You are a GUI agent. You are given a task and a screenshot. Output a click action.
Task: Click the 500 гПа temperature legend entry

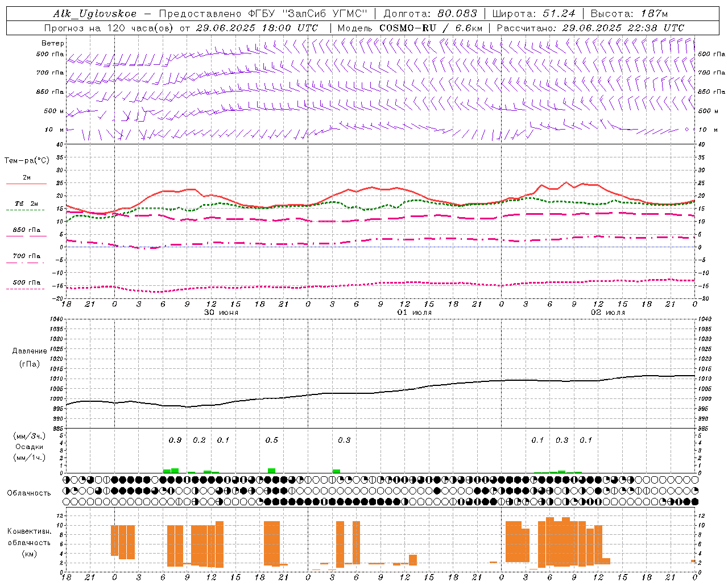pyautogui.click(x=27, y=282)
